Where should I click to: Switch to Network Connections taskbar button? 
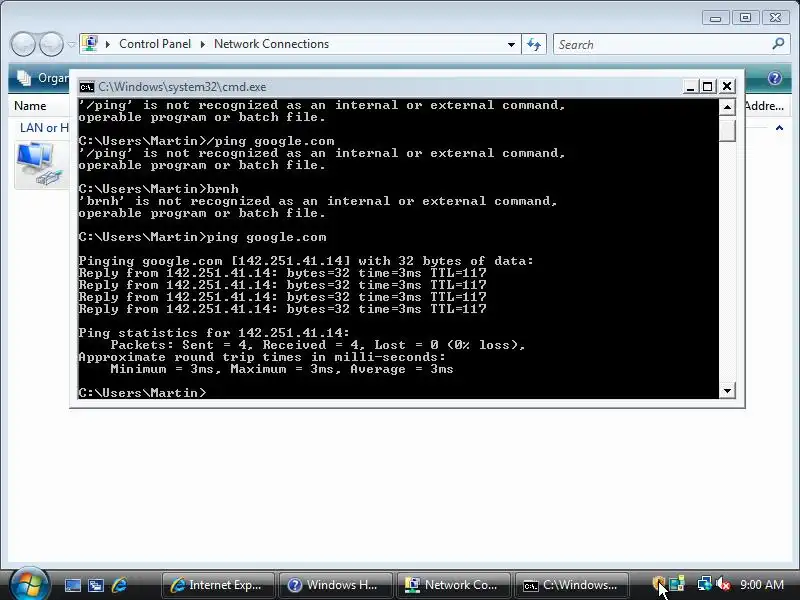(453, 585)
